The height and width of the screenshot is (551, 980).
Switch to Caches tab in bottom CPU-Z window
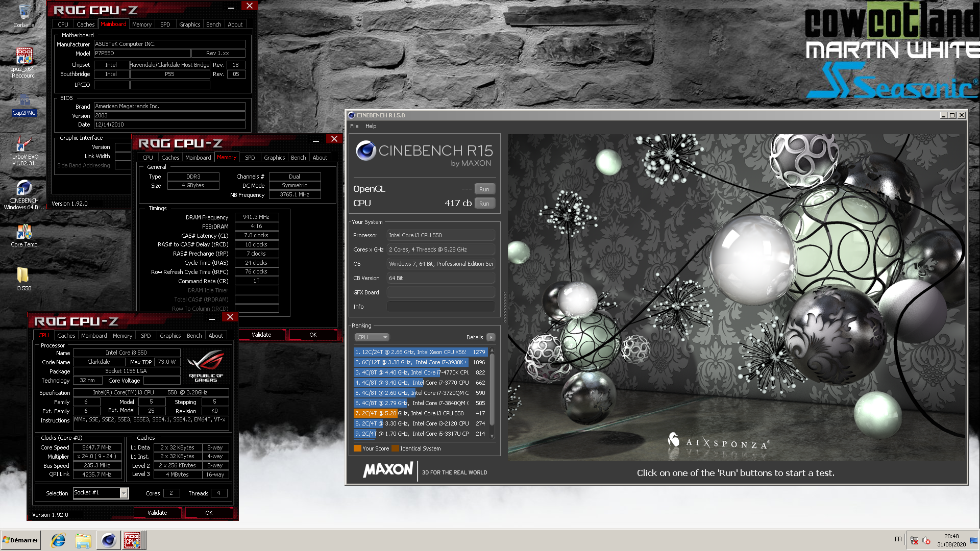point(66,336)
